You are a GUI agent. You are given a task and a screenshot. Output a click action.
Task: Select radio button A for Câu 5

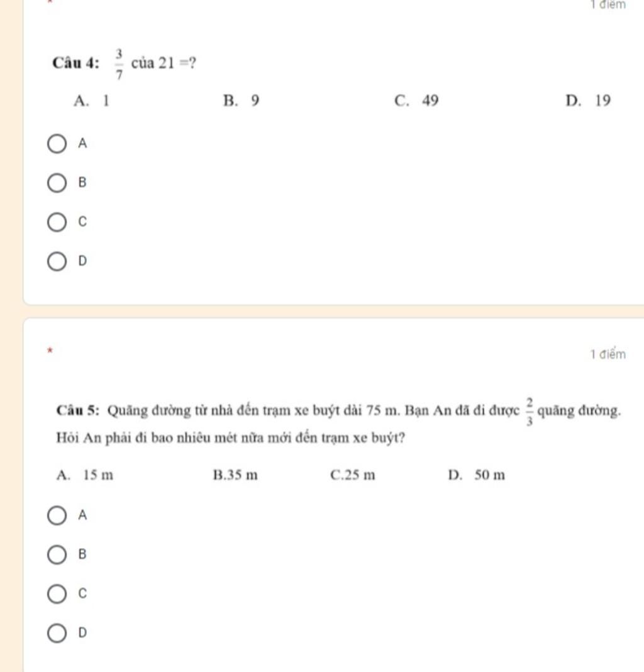pyautogui.click(x=57, y=515)
